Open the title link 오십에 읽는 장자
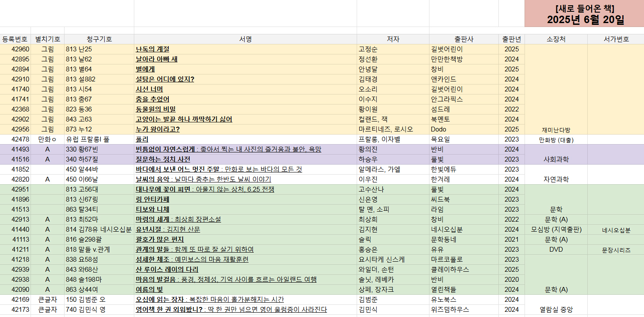644x317 pixels. click(160, 300)
